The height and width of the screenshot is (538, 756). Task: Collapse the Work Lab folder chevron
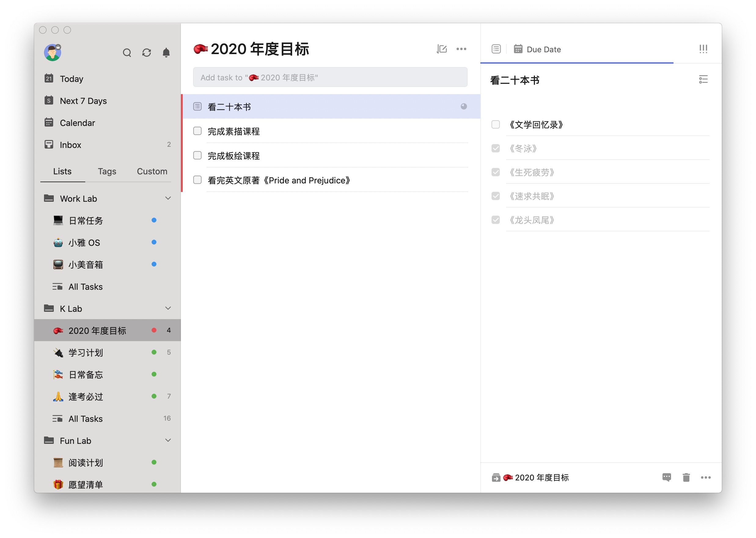pos(168,198)
